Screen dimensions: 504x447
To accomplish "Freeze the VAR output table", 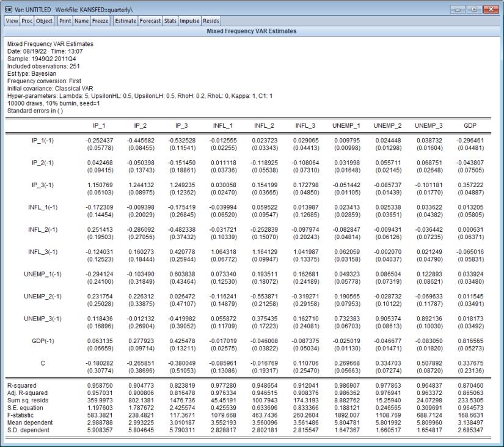I will pyautogui.click(x=101, y=21).
